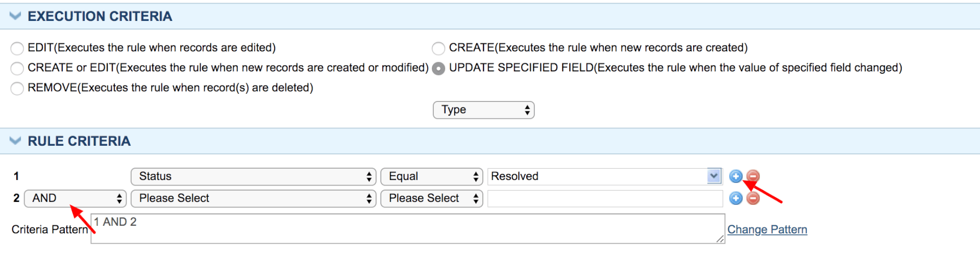Collapse the Rule Criteria section chevron
The width and height of the screenshot is (980, 262).
[x=15, y=141]
